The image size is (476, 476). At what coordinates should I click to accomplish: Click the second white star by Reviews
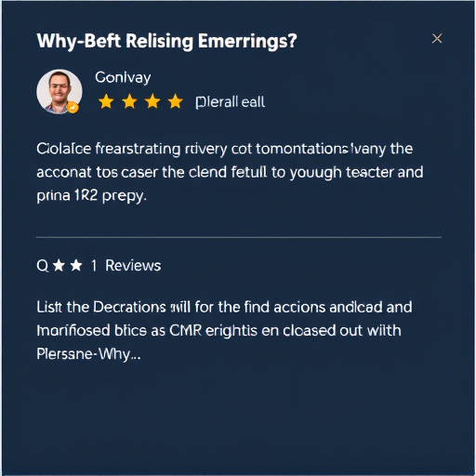tap(76, 266)
